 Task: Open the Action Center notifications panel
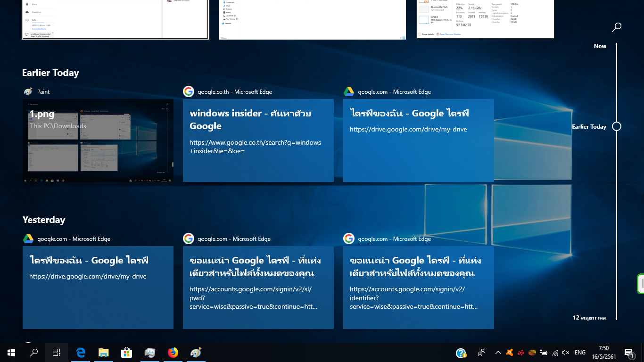point(628,352)
